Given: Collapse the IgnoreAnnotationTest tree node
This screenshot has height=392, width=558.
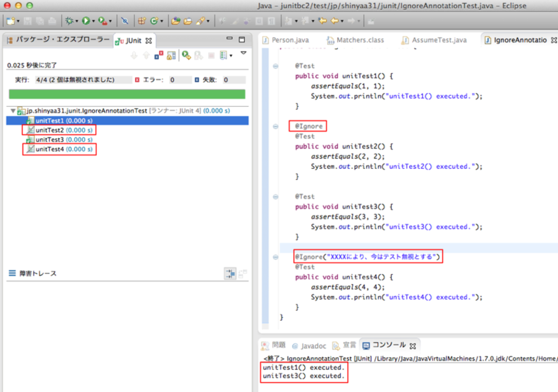Looking at the screenshot, I should [x=12, y=111].
